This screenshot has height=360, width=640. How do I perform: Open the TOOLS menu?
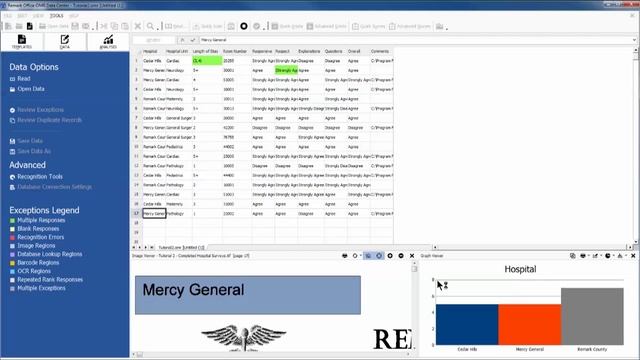click(56, 16)
